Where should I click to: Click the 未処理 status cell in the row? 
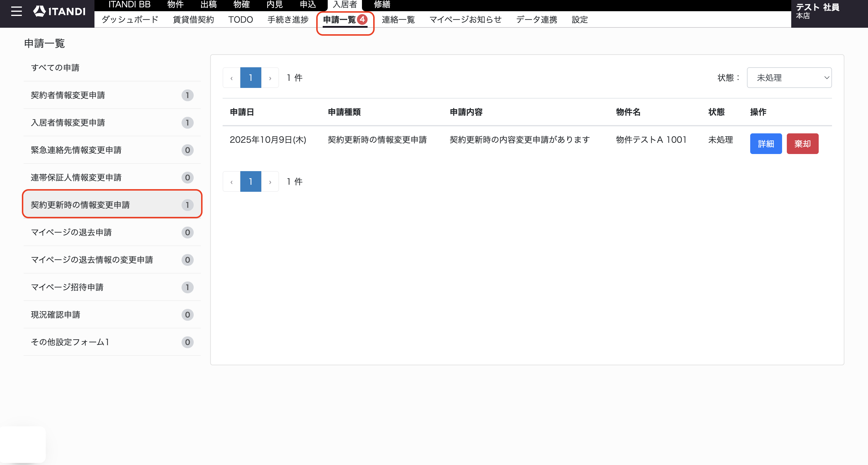point(720,140)
